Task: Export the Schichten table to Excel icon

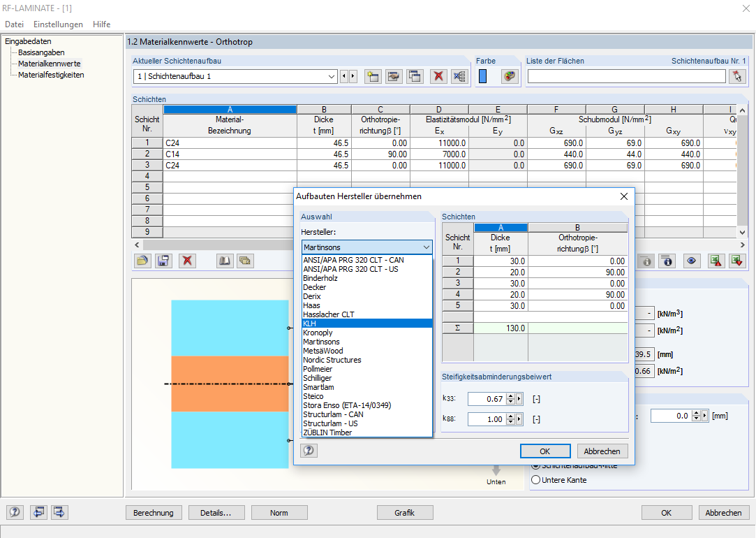Action: tap(715, 261)
